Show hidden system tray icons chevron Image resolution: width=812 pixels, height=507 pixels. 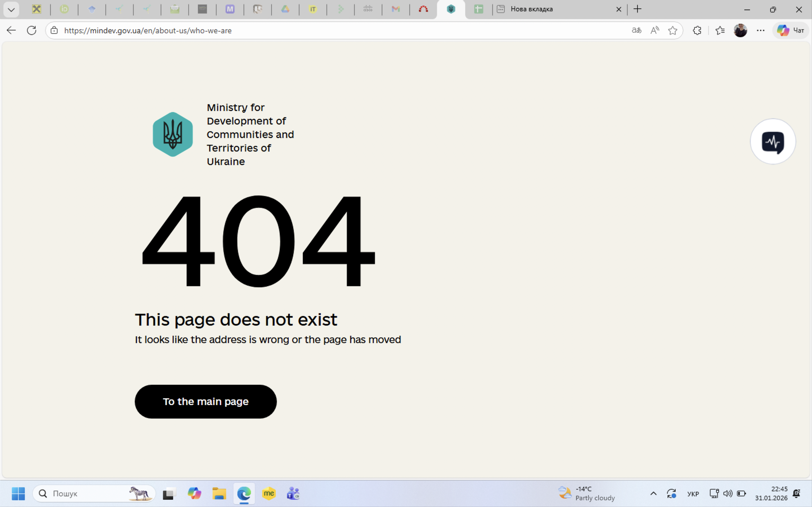tap(653, 493)
